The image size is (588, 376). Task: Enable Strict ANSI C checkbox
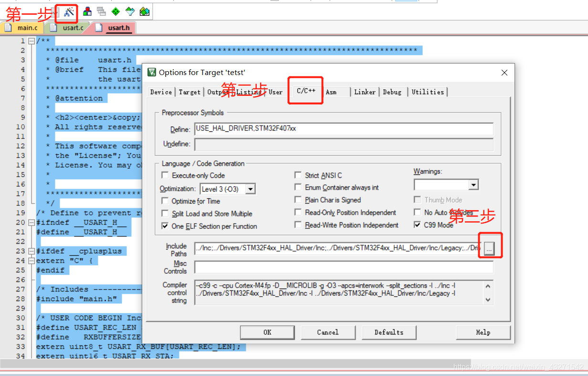coord(298,175)
